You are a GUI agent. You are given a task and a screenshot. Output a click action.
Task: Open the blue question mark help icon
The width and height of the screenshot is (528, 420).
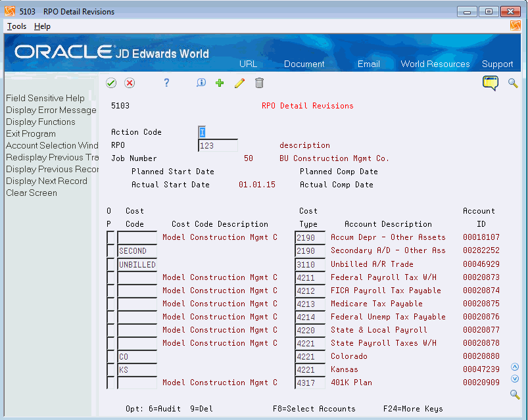click(x=166, y=83)
